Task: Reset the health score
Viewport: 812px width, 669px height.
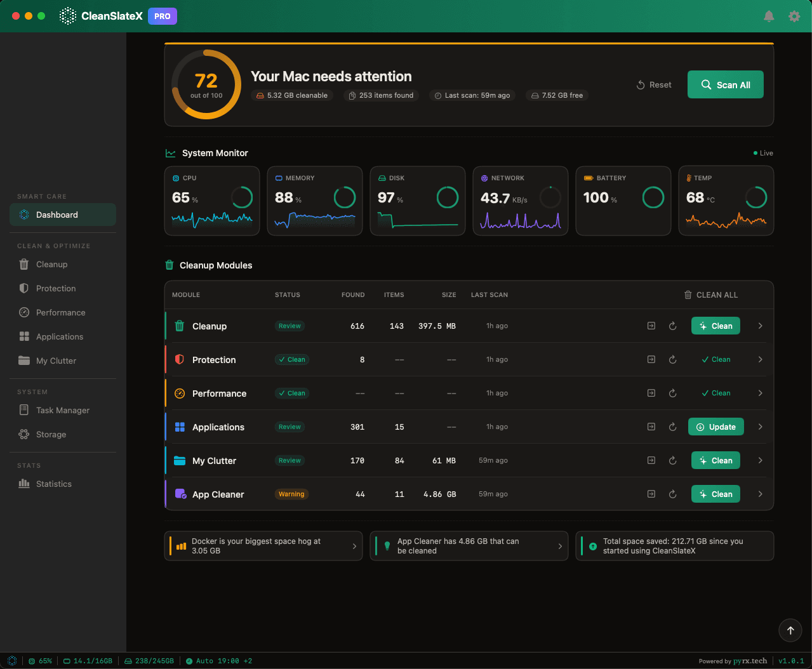Action: 654,84
